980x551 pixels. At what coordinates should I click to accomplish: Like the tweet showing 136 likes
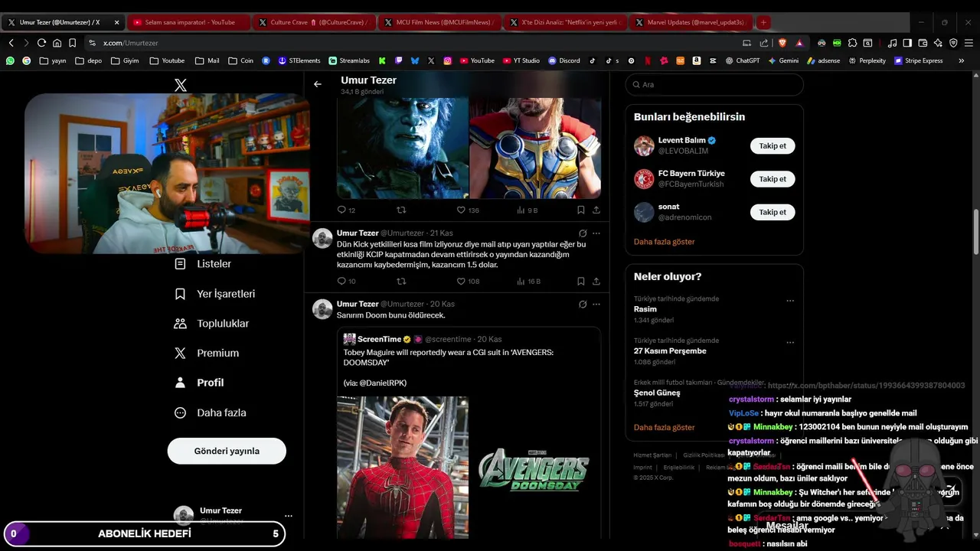click(x=468, y=210)
